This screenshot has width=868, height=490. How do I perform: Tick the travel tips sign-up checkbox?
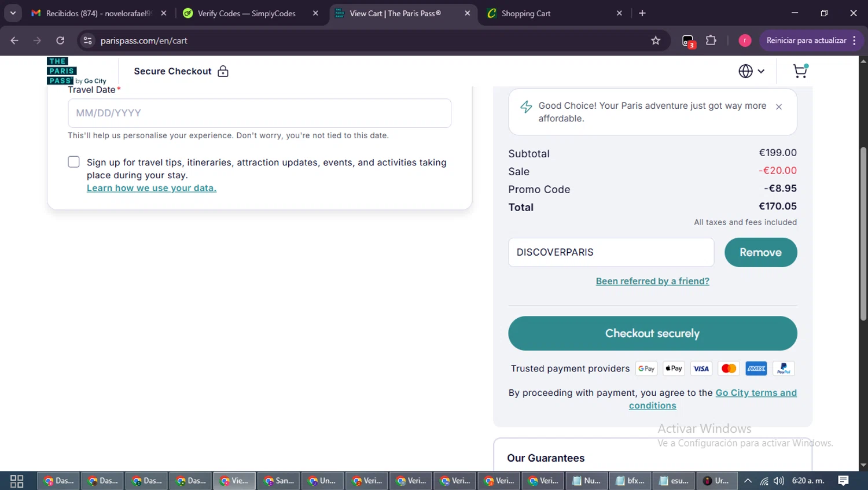(x=73, y=162)
